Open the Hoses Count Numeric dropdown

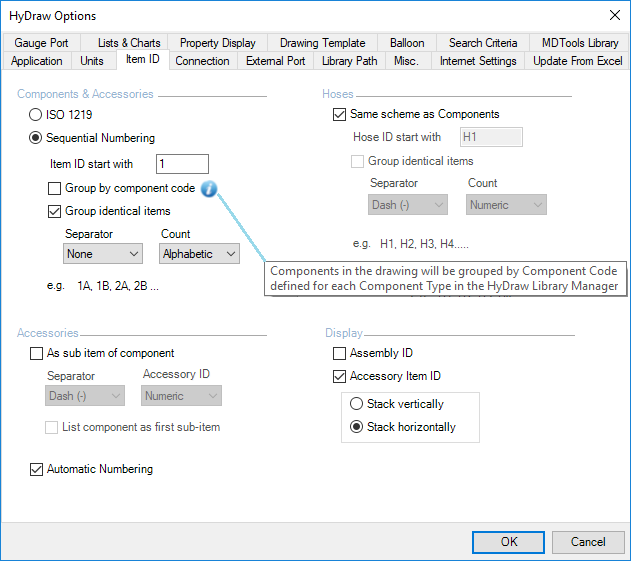(x=506, y=204)
